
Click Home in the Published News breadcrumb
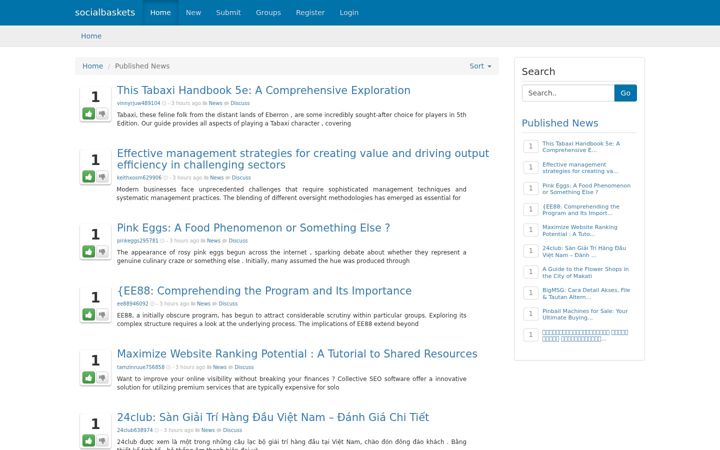pyautogui.click(x=92, y=66)
